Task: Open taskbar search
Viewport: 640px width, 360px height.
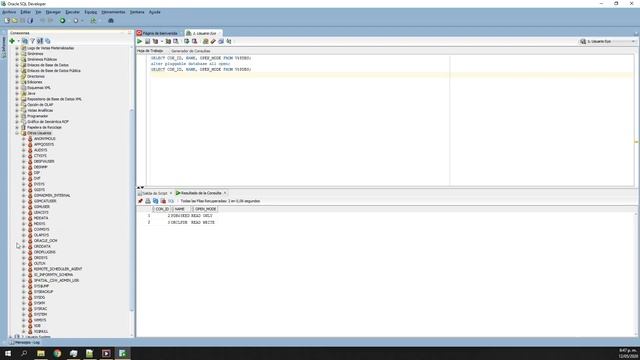Action: tap(24, 353)
